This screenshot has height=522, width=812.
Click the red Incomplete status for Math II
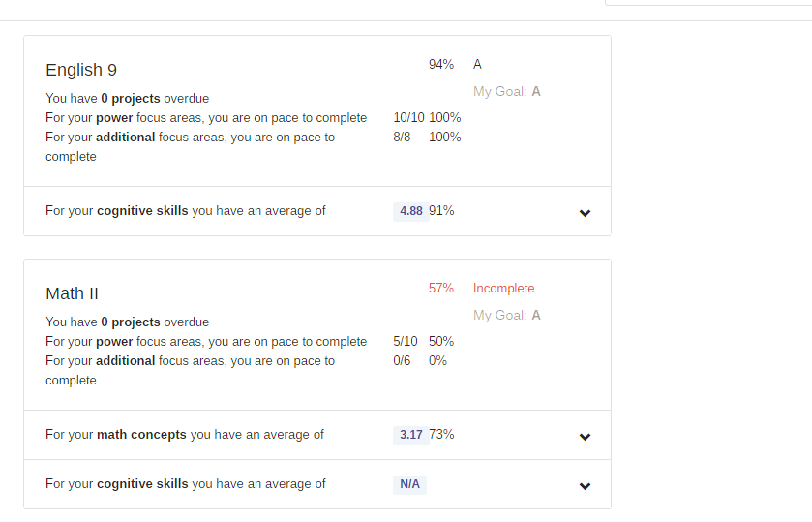pyautogui.click(x=503, y=289)
